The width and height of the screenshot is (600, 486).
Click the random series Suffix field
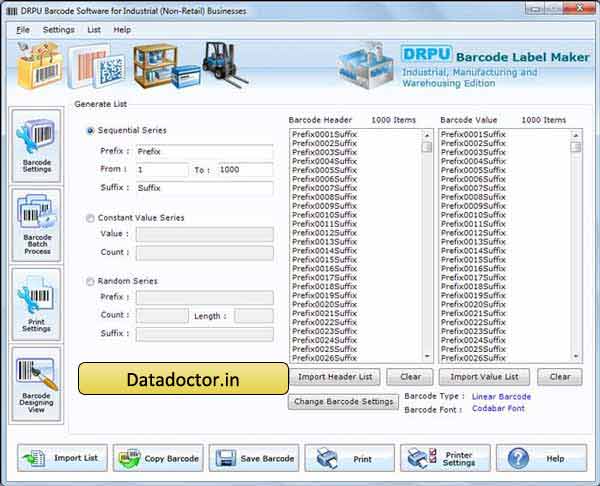(x=204, y=334)
